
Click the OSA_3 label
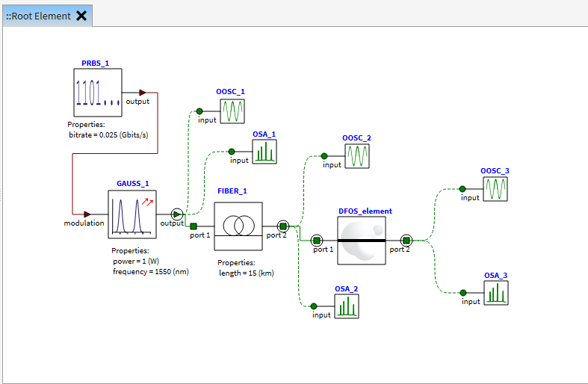(x=496, y=275)
